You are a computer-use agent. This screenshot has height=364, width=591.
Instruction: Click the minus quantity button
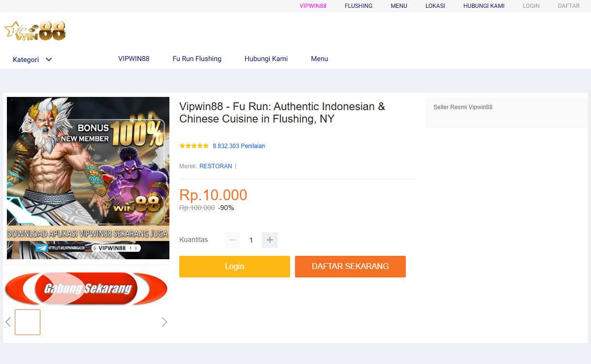pos(232,240)
